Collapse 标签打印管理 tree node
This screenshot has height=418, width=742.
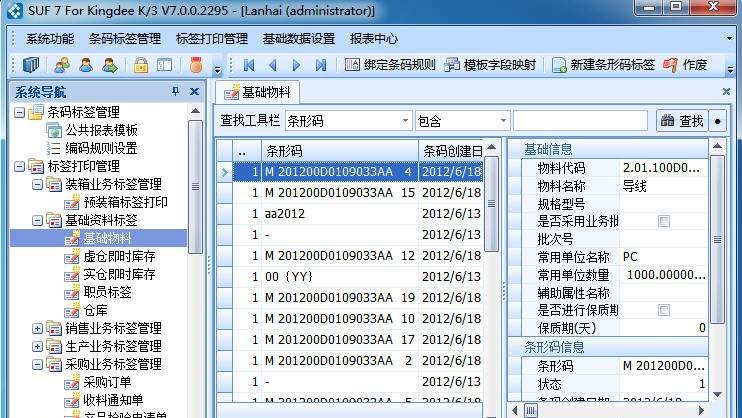(x=19, y=167)
